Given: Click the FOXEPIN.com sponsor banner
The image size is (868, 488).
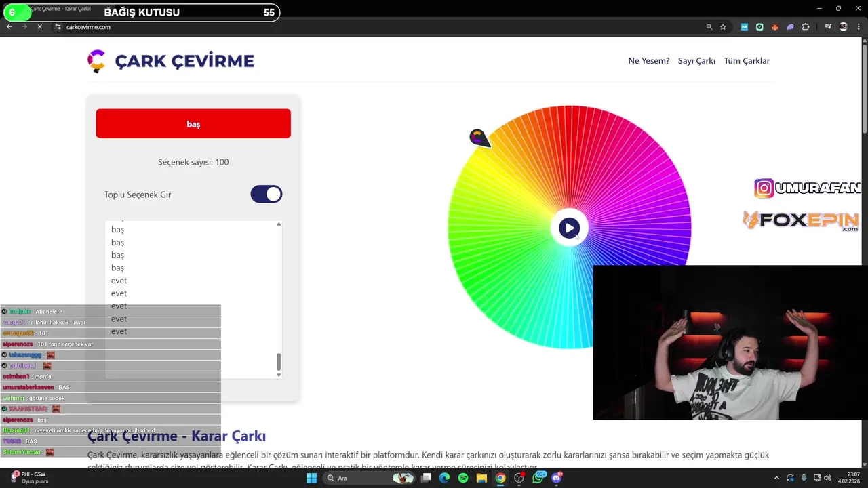Looking at the screenshot, I should (801, 221).
